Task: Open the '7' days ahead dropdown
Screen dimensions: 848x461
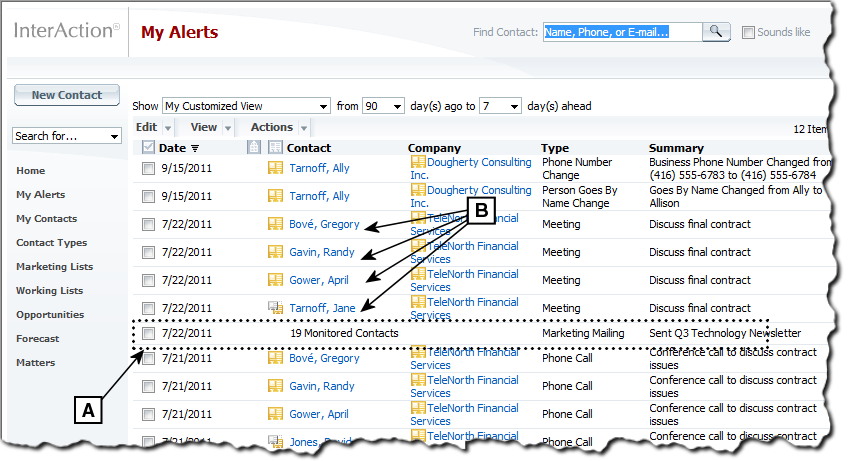Action: coord(500,106)
